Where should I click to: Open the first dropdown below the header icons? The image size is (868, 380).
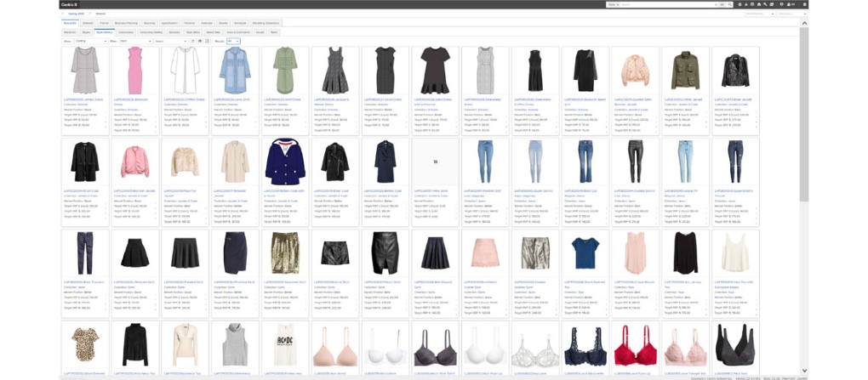[760, 14]
